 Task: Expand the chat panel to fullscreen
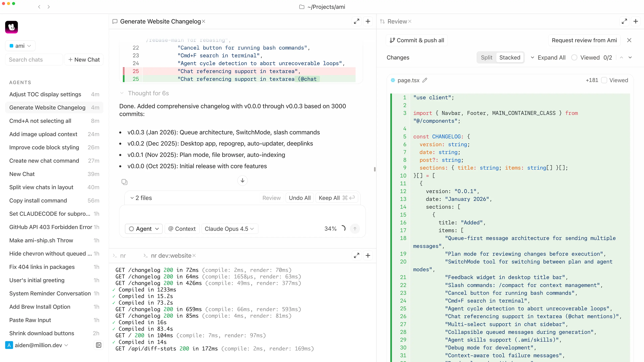click(x=357, y=21)
